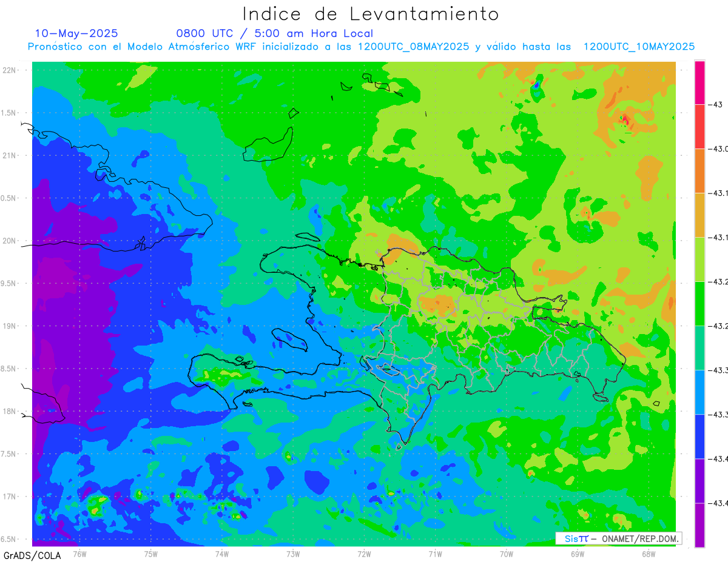Viewport: 728px width, 562px height.
Task: Select the gold-yellow legend color band
Action: [699, 215]
